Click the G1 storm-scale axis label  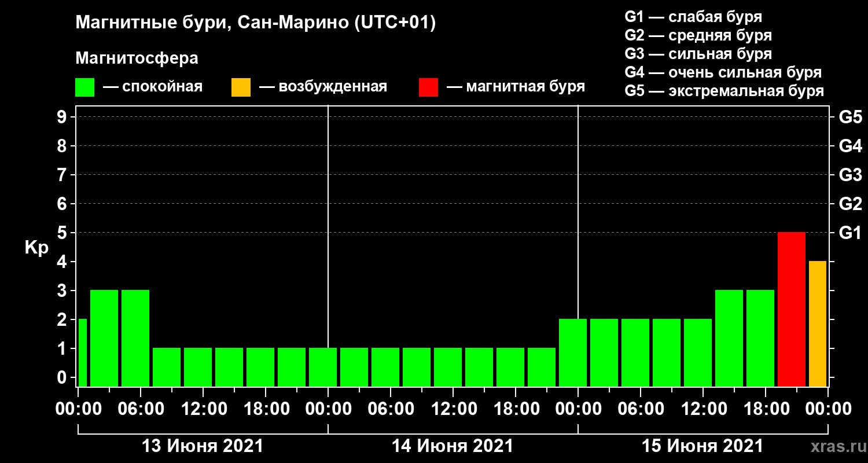point(850,233)
